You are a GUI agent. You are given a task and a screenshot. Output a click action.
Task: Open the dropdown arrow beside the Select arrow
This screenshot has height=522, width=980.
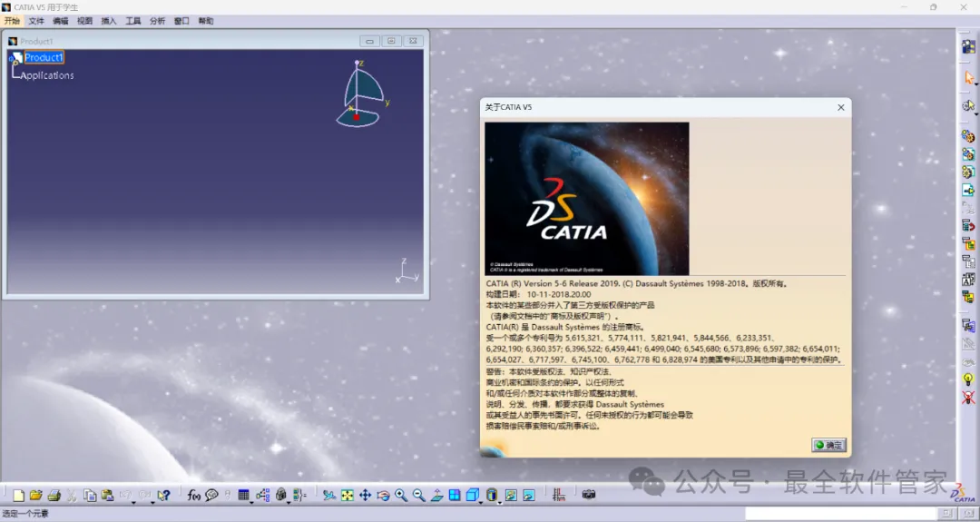click(975, 84)
